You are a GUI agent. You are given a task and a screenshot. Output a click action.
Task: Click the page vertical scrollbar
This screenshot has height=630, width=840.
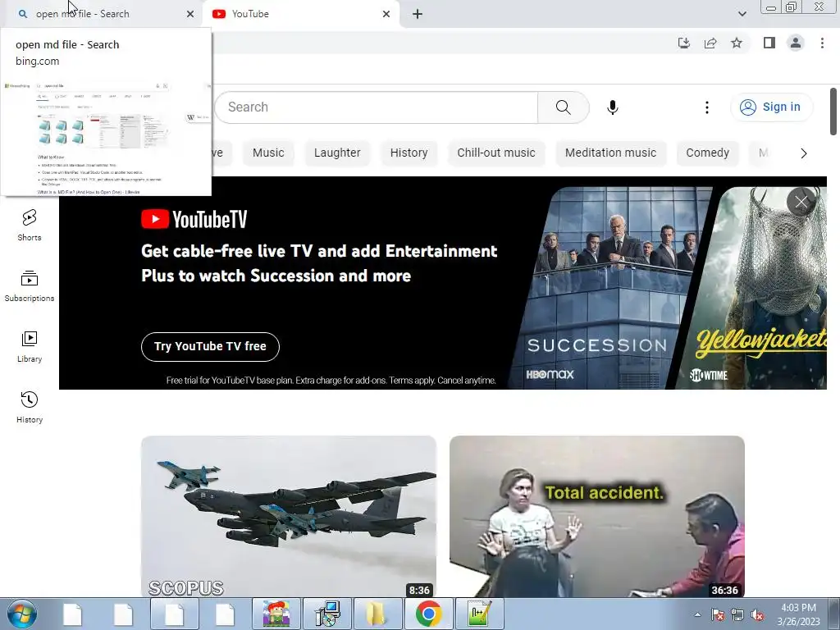coord(833,112)
